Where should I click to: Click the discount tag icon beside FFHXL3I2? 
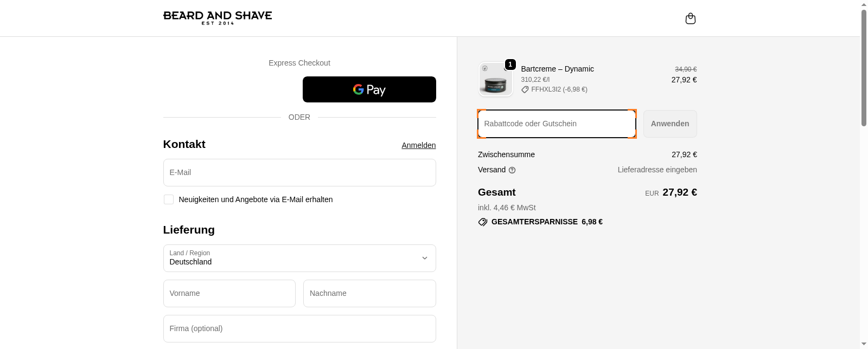pyautogui.click(x=525, y=90)
